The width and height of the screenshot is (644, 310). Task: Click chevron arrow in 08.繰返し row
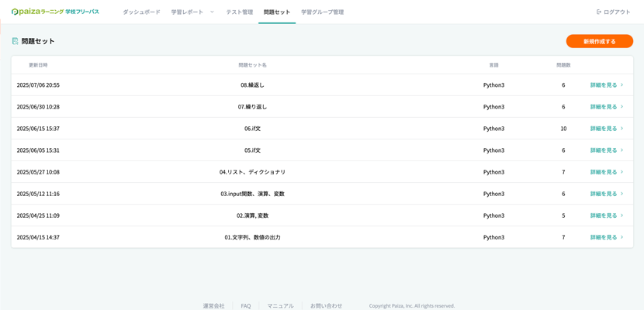point(621,85)
